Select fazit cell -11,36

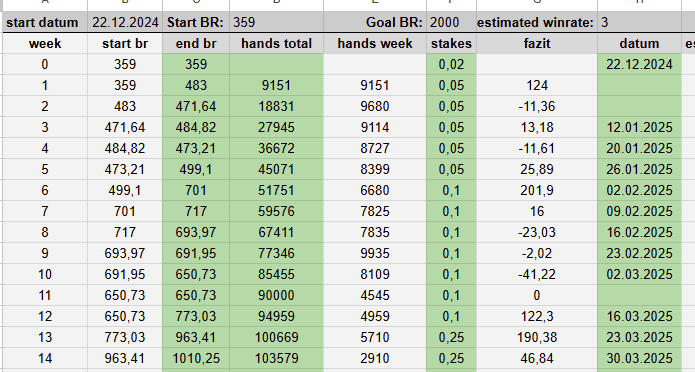[537, 106]
